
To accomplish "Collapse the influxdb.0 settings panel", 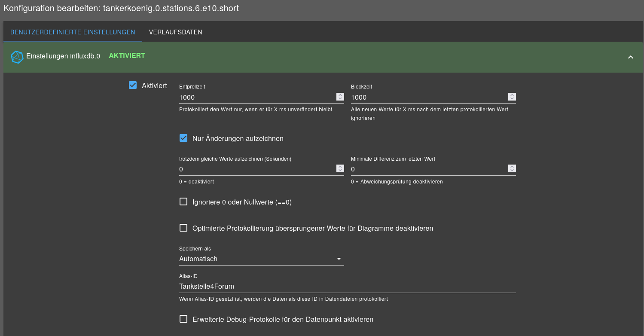I will point(630,57).
